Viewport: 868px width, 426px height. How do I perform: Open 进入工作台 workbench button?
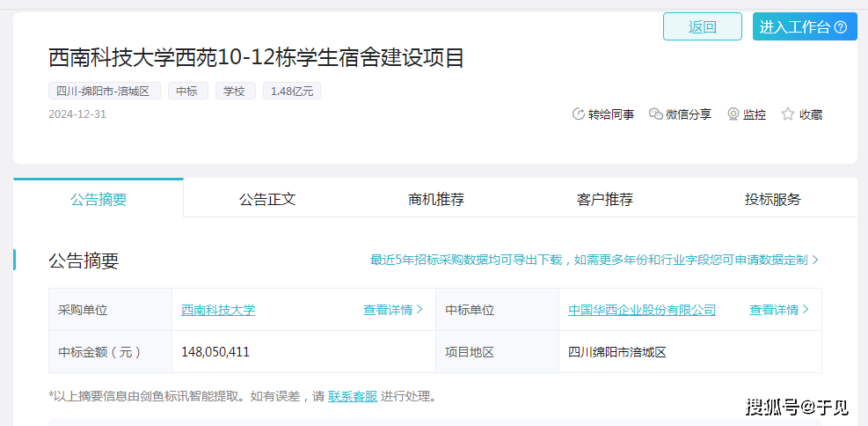805,26
